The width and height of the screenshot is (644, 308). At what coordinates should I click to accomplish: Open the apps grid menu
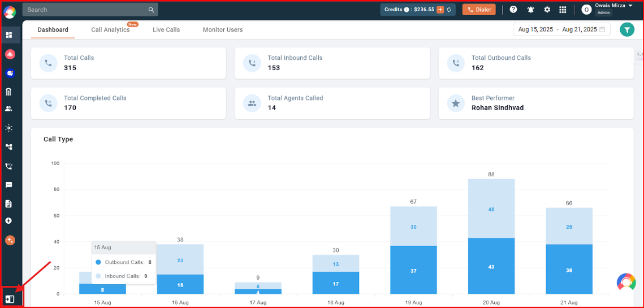coord(563,10)
